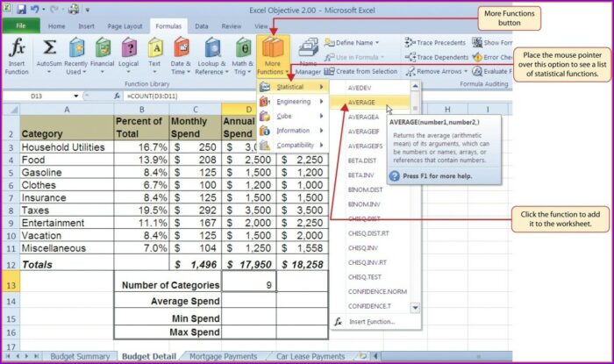
Task: Select the Vacation cell in column A
Action: point(67,235)
